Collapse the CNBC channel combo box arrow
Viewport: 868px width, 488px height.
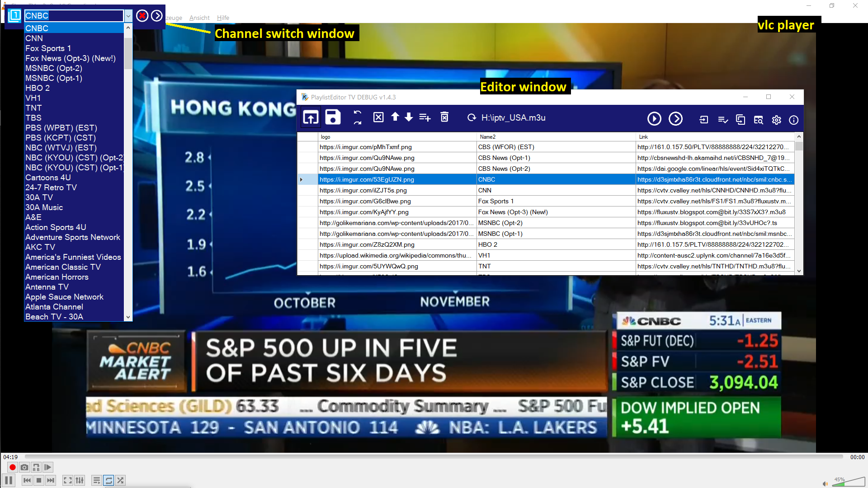128,16
